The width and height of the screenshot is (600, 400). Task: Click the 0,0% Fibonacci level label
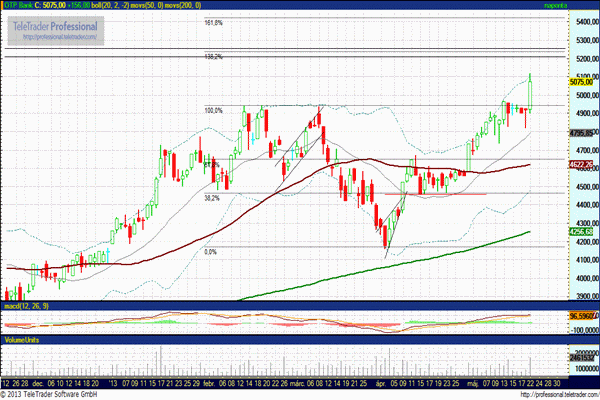(x=210, y=252)
